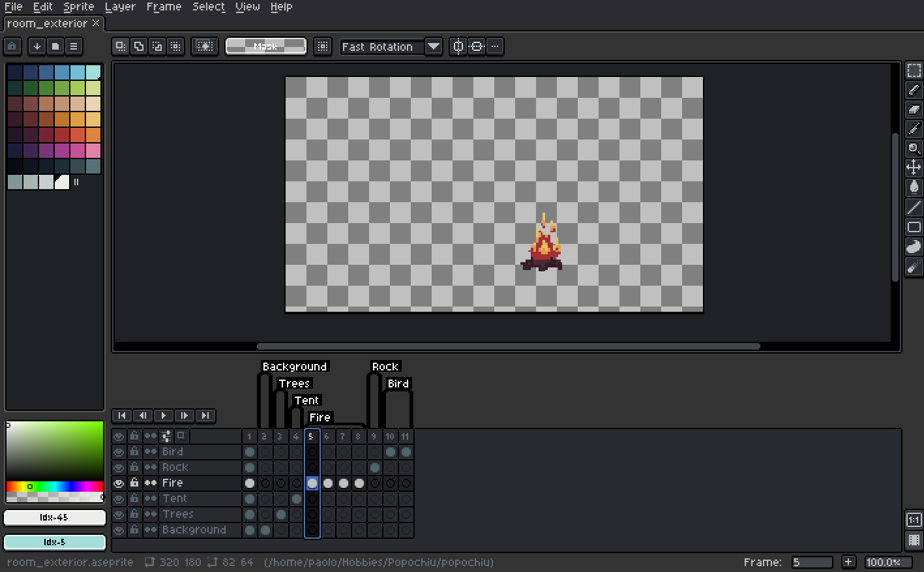Open the Layer menu
The height and width of the screenshot is (572, 924).
[121, 7]
